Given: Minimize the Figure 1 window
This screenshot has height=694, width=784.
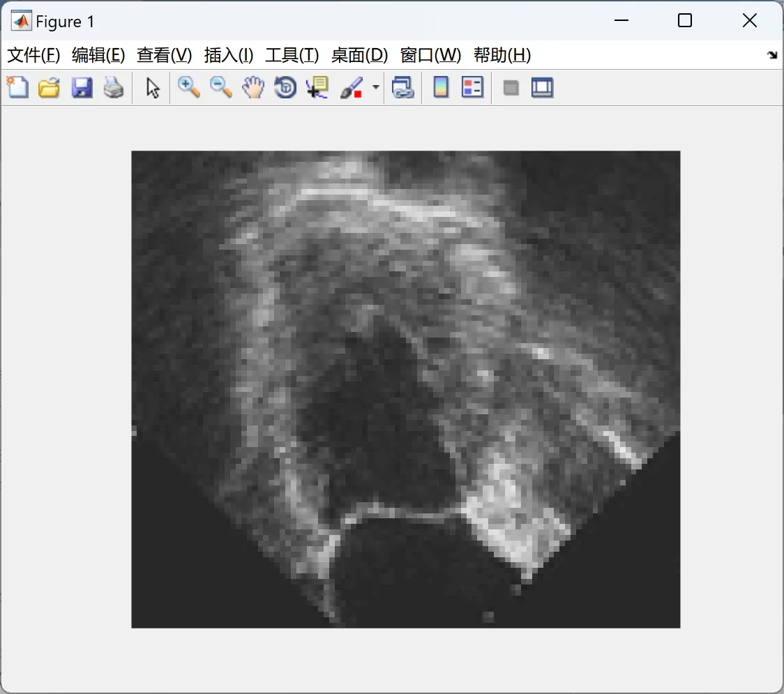Looking at the screenshot, I should [x=621, y=20].
